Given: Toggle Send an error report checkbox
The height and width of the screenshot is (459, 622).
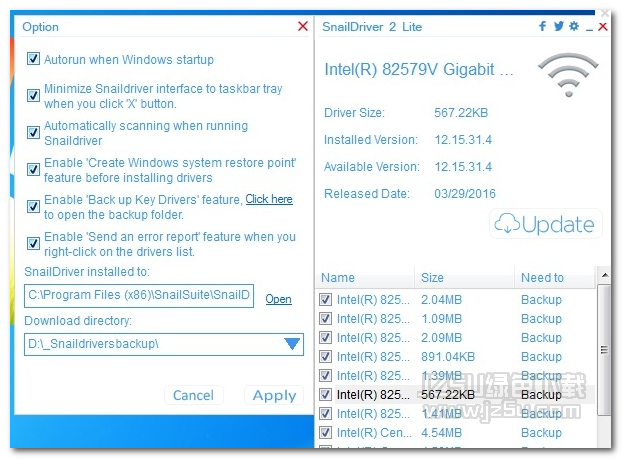Looking at the screenshot, I should (x=33, y=243).
